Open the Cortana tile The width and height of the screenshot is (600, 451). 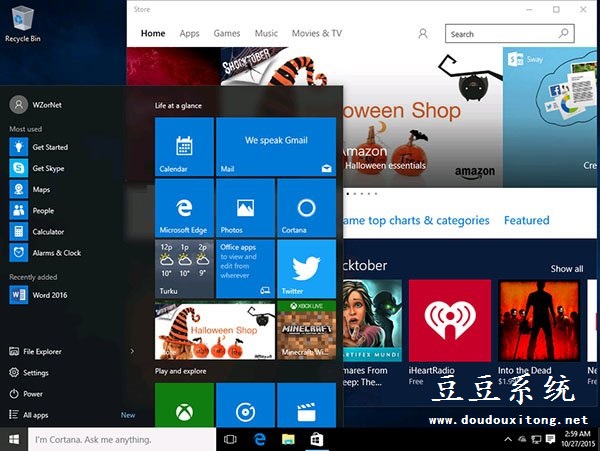coord(307,208)
